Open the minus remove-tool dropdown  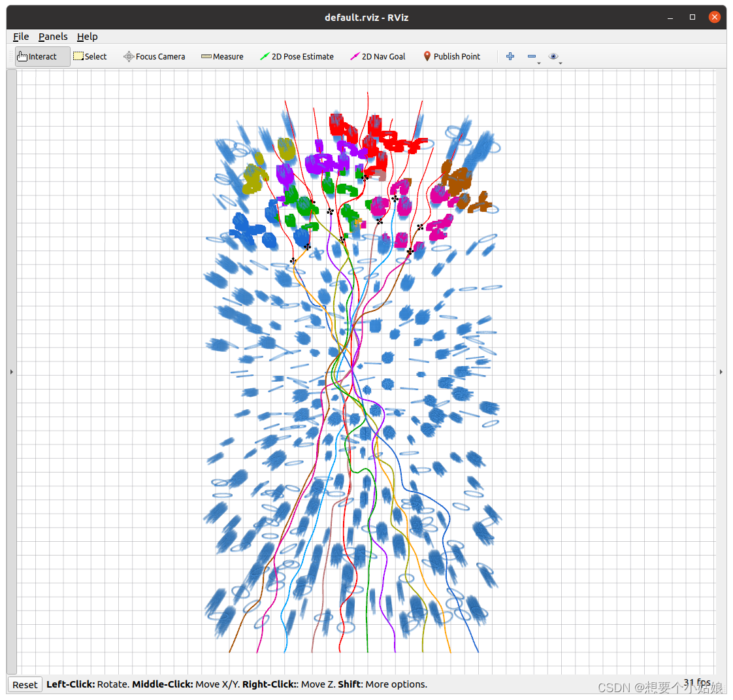[x=533, y=58]
